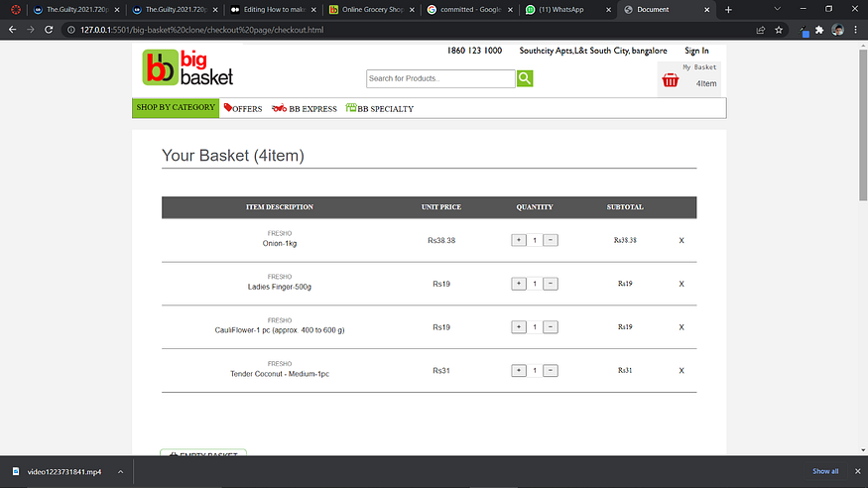The width and height of the screenshot is (868, 488).
Task: Open the OFFERS tag menu item
Action: click(x=243, y=108)
